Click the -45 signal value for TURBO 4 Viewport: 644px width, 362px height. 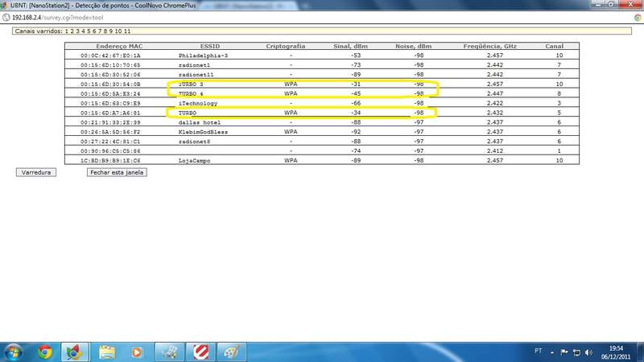coord(356,93)
